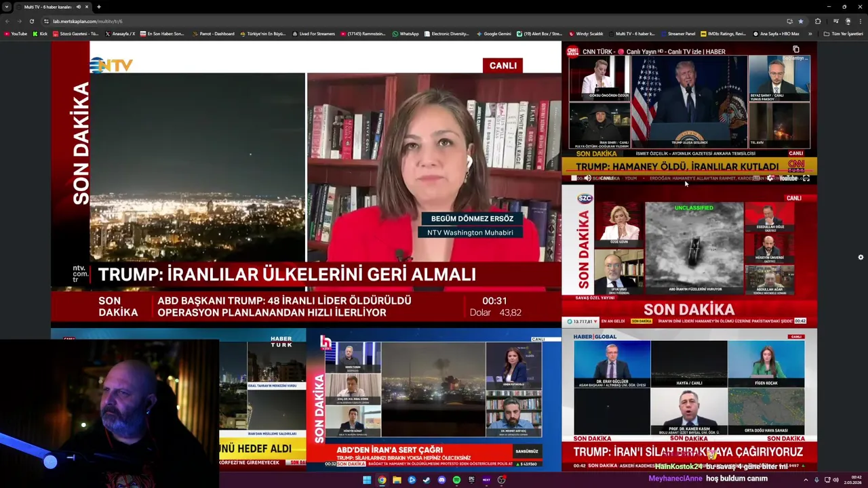Copy CNN Türk video link icon
This screenshot has width=868, height=488.
point(796,49)
